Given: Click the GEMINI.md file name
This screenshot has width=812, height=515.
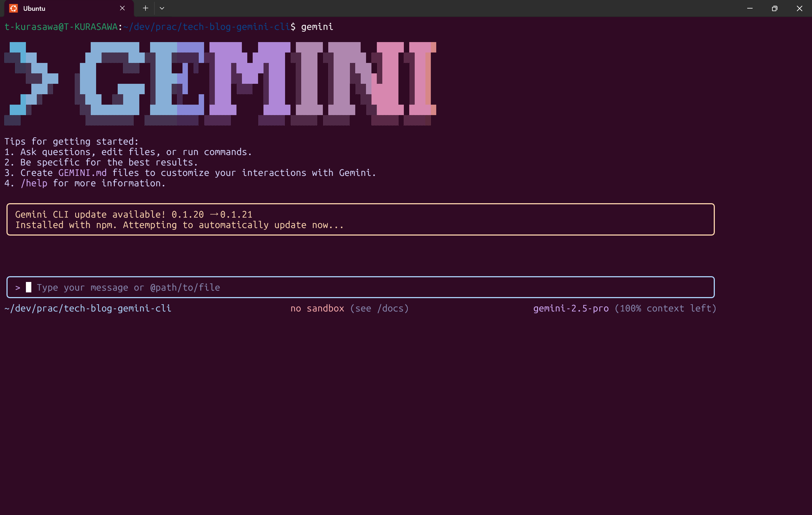Looking at the screenshot, I should [x=82, y=173].
